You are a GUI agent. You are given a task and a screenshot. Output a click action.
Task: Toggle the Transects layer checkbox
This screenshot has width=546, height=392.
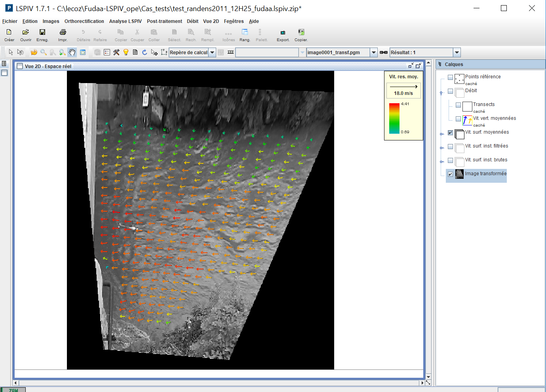(x=458, y=105)
